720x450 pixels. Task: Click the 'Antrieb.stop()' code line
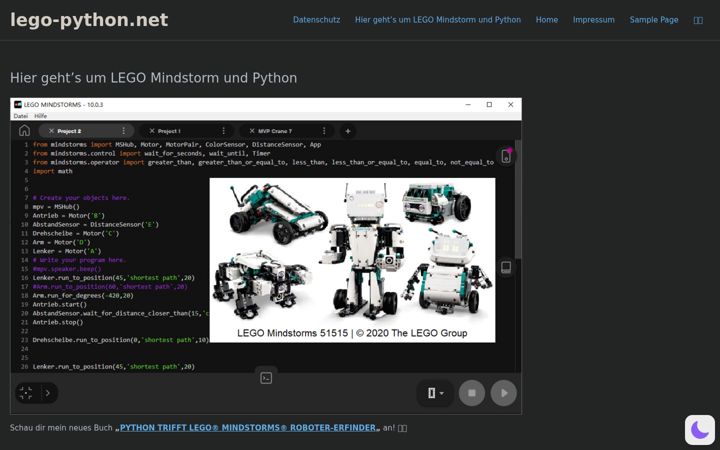point(58,322)
